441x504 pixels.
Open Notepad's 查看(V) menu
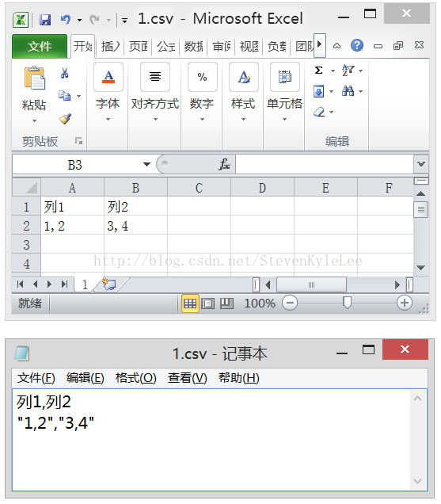[x=188, y=378]
